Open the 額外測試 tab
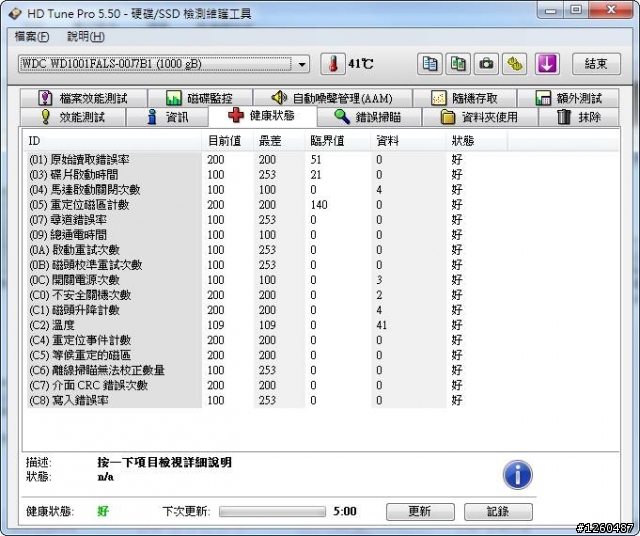Screen dimensions: 640x536 568,98
